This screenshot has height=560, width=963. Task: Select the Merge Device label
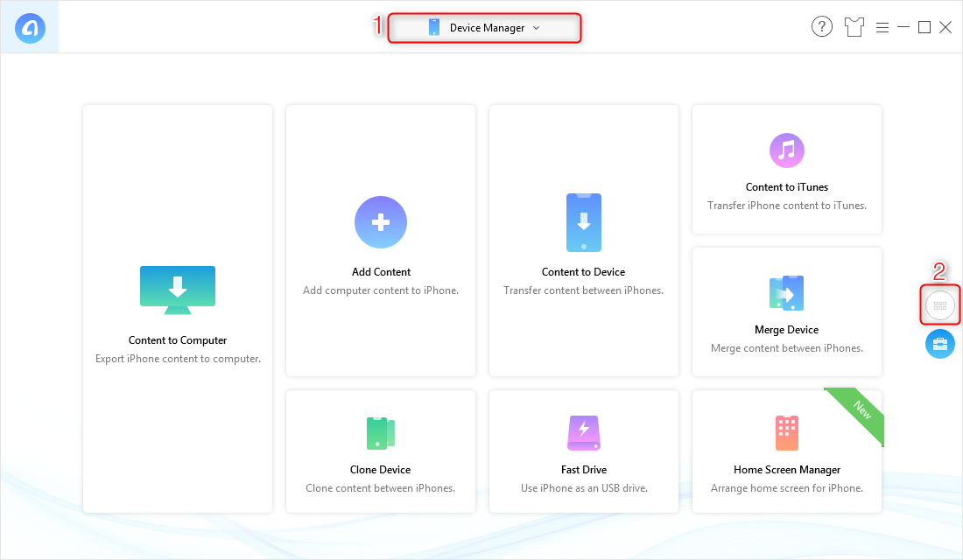tap(787, 330)
